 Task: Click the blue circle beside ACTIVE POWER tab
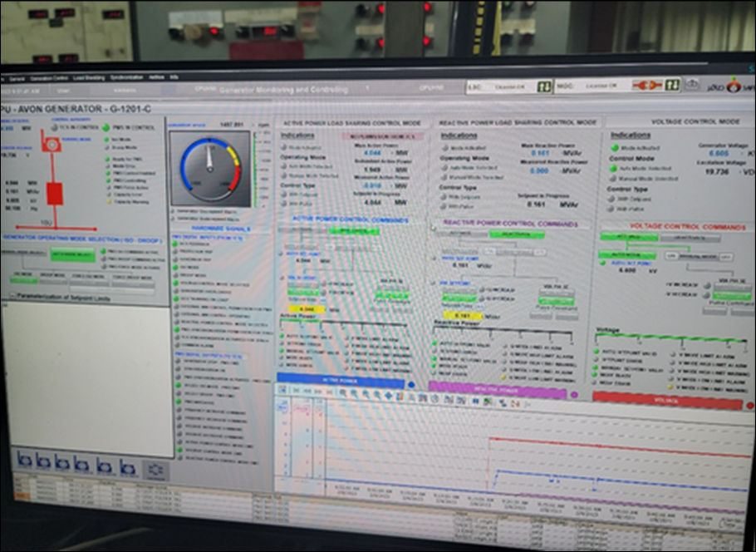pyautogui.click(x=411, y=385)
